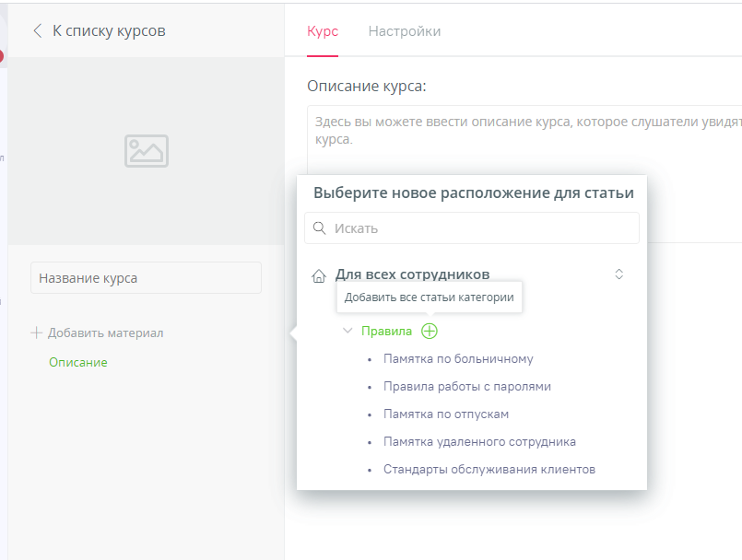This screenshot has width=742, height=560.
Task: Click the green plus circle next to 'Правила'
Action: pos(429,330)
